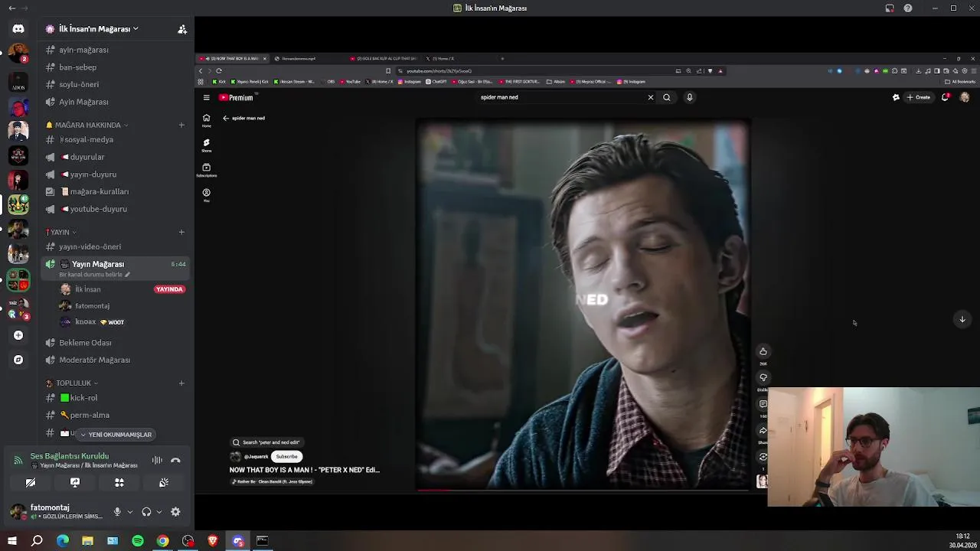The width and height of the screenshot is (980, 551).
Task: Open YouTube notifications bell in the stream
Action: (946, 97)
